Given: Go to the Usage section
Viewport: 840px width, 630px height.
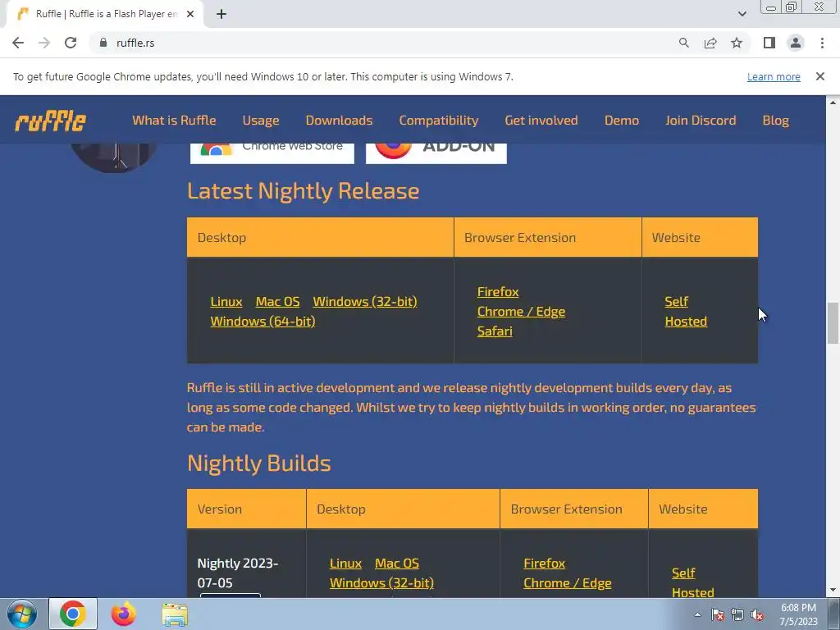Looking at the screenshot, I should coord(261,121).
